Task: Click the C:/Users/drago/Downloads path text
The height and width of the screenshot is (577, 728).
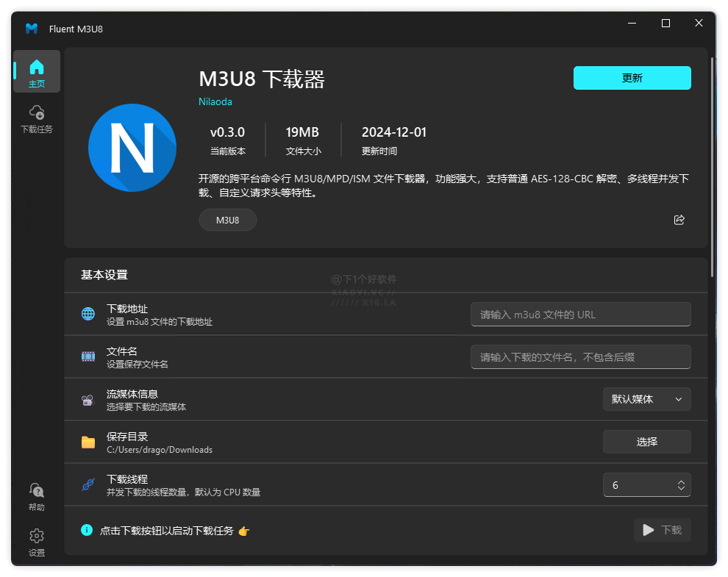Action: (160, 450)
